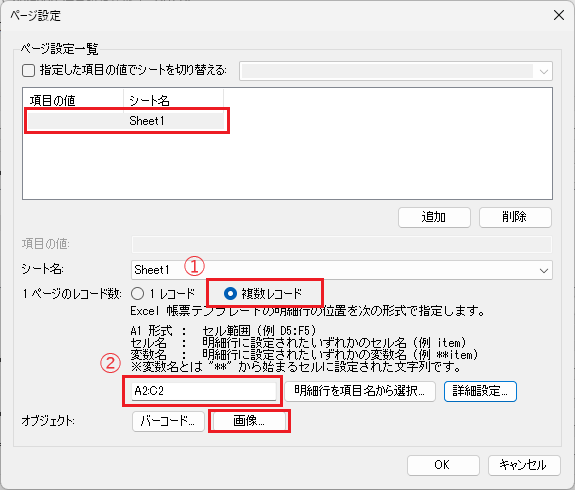575x490 pixels.
Task: Open 詳細設定 advanced settings
Action: [480, 391]
